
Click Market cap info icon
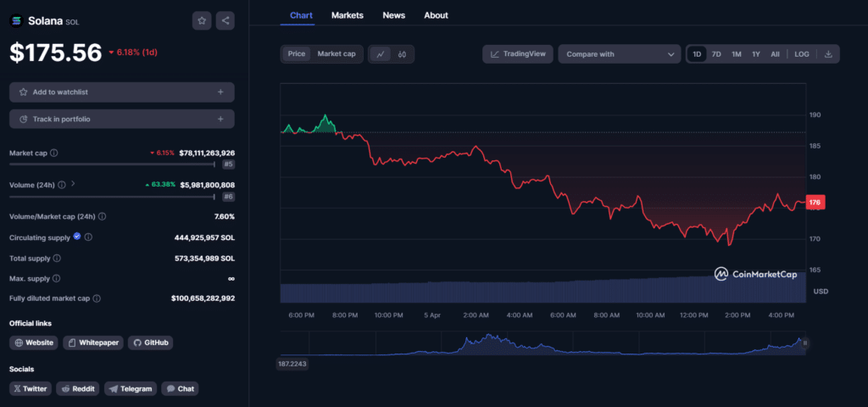(x=54, y=153)
